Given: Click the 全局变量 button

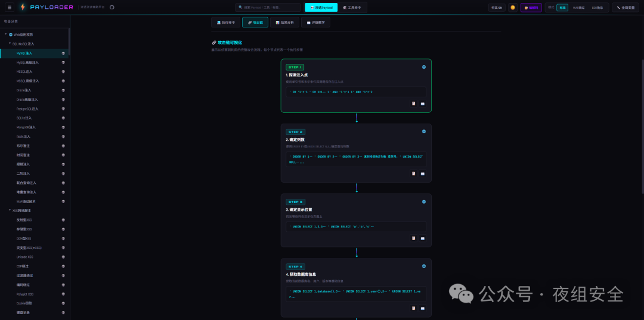Looking at the screenshot, I should tap(625, 8).
